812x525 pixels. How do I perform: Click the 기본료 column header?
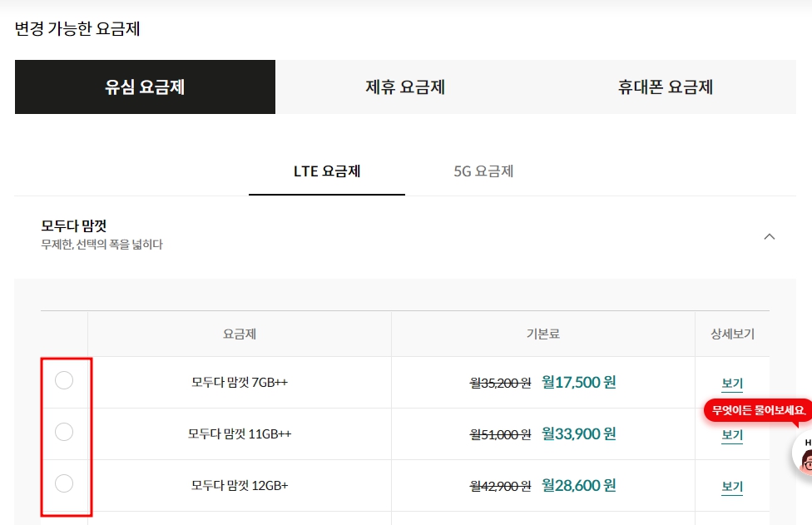tap(543, 334)
